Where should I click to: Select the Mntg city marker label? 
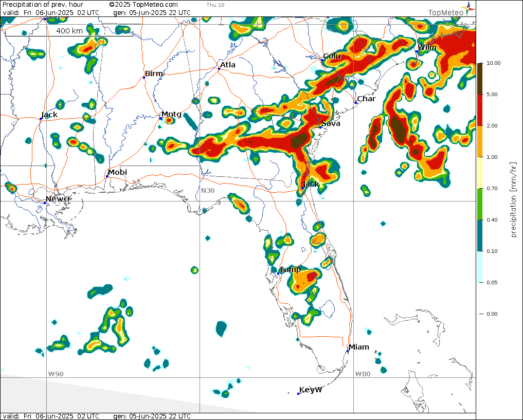click(x=171, y=114)
